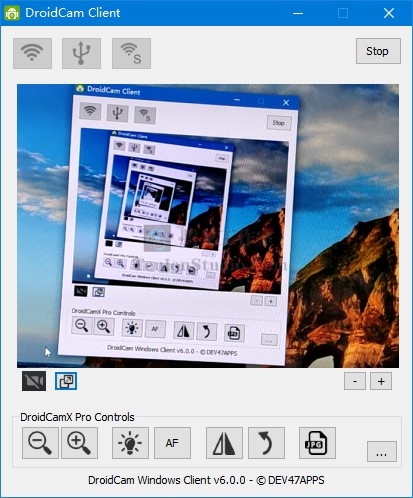The height and width of the screenshot is (498, 413).
Task: Decrease preview size with minus button
Action: coord(355,381)
